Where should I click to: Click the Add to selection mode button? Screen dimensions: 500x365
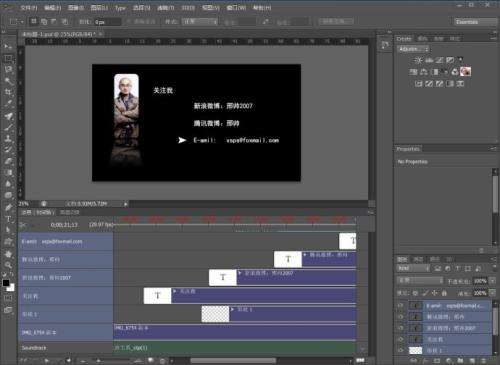(44, 22)
